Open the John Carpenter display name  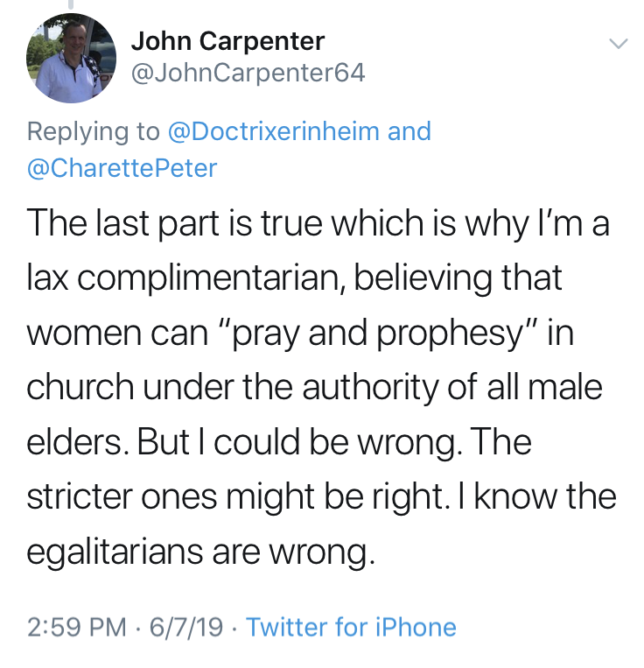227,41
